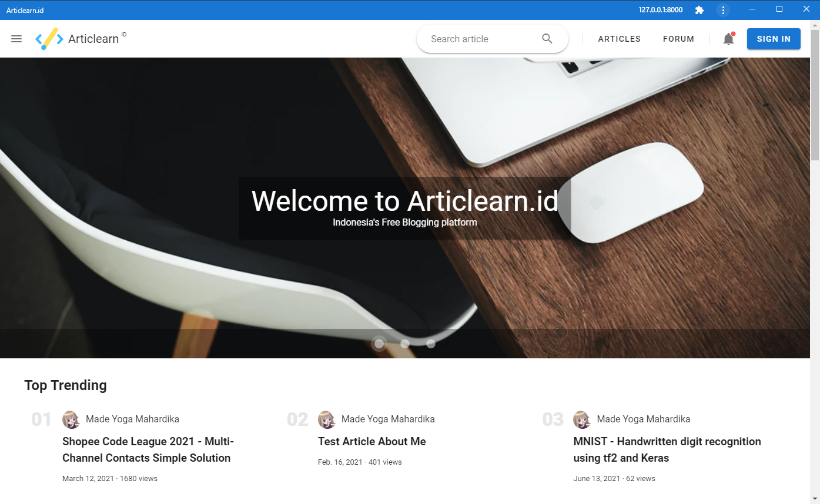Open the hamburger navigation menu
Image resolution: width=820 pixels, height=504 pixels.
(16, 39)
